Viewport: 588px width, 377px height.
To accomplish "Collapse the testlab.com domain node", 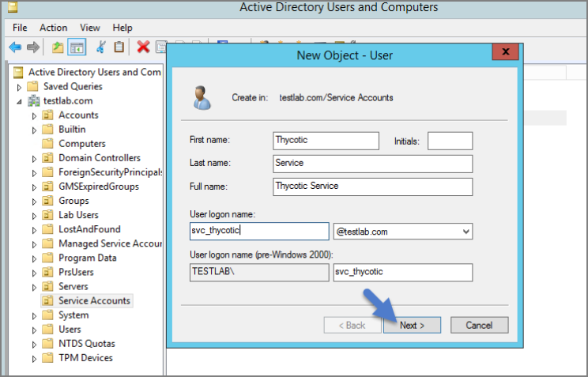I will 19,102.
